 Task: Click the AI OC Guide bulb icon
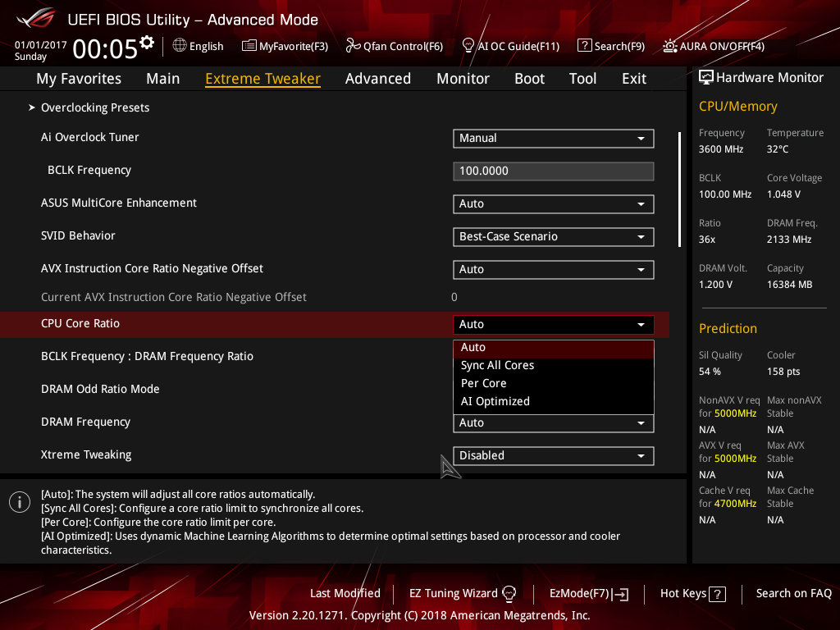point(468,46)
